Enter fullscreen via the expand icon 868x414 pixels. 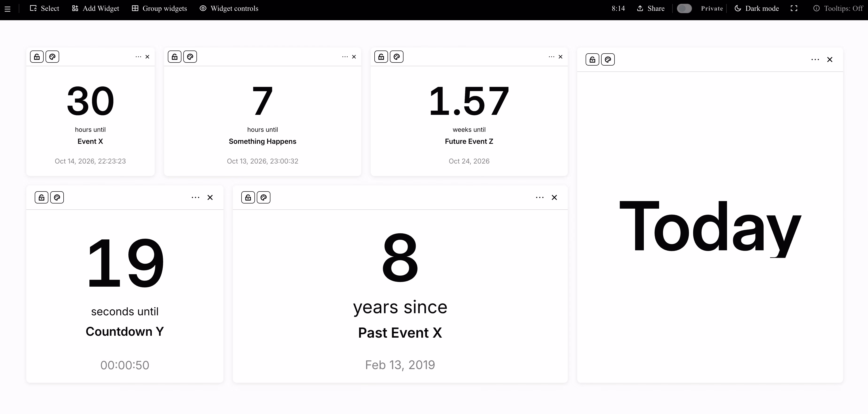794,8
